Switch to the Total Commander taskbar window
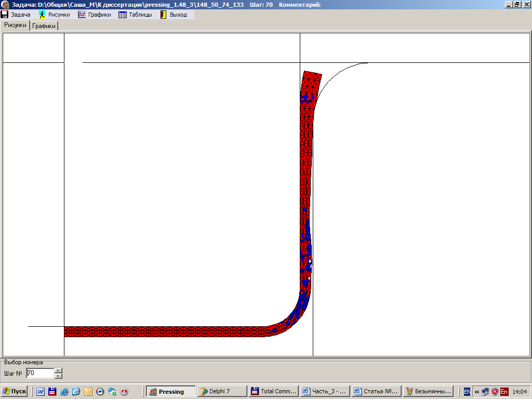 (273, 391)
